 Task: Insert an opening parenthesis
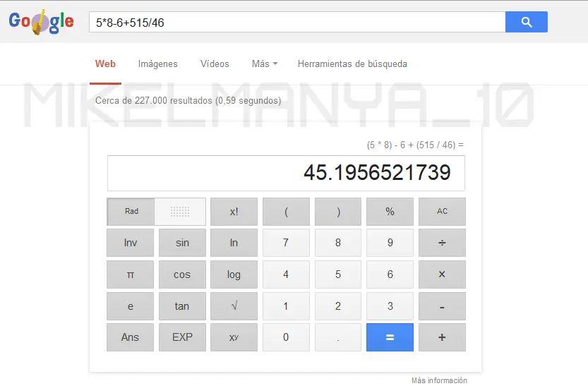pyautogui.click(x=286, y=212)
